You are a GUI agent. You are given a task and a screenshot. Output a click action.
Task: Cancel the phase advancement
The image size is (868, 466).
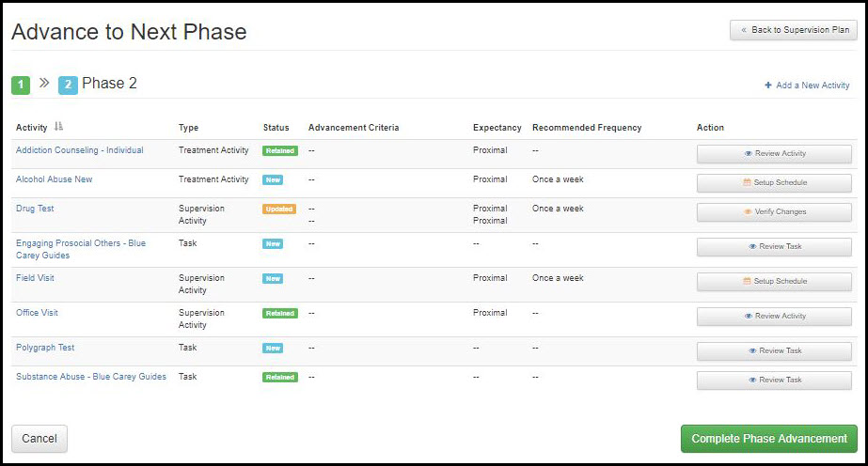[39, 439]
